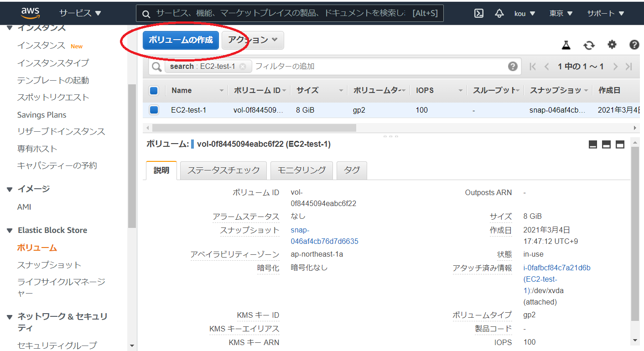The width and height of the screenshot is (644, 351).
Task: Open スポットリクエスト in the sidebar
Action: pyautogui.click(x=53, y=97)
